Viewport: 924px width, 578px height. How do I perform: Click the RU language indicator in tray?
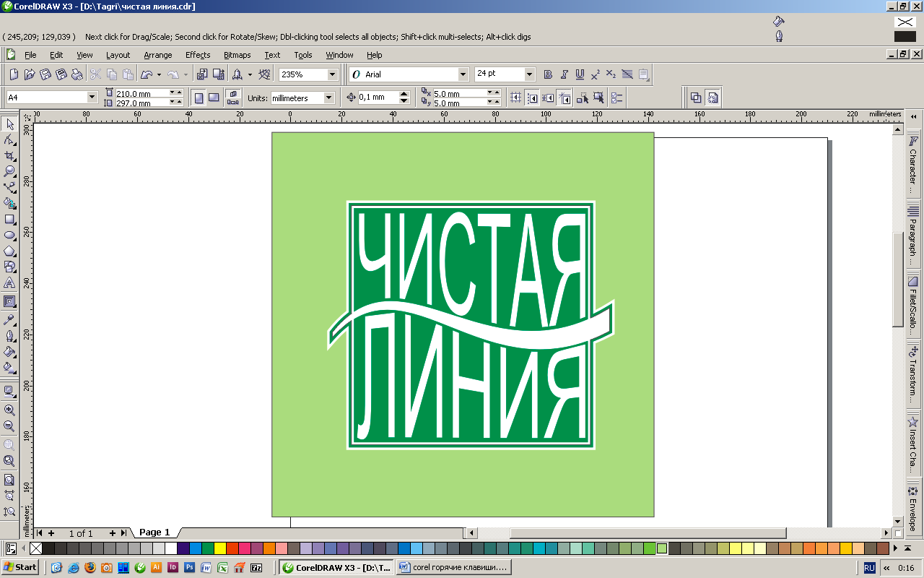click(869, 568)
